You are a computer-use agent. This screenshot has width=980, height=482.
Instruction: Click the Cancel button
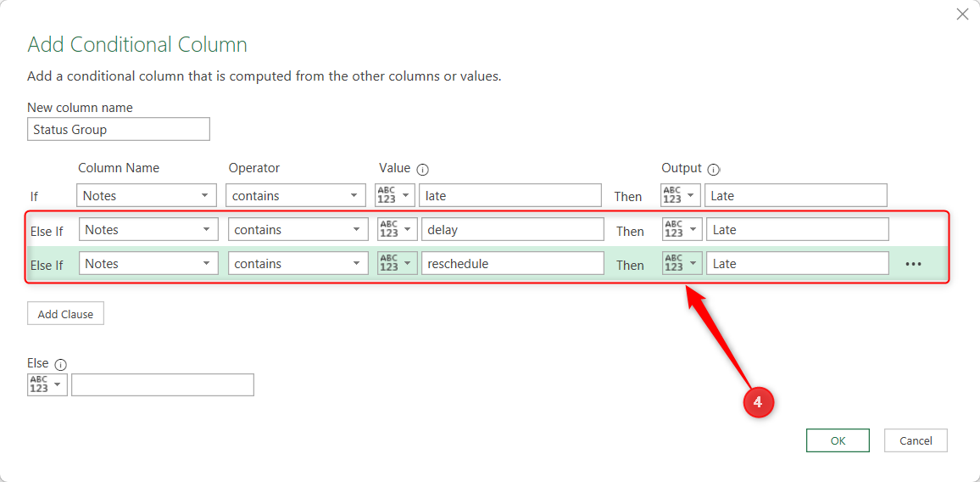click(x=916, y=440)
